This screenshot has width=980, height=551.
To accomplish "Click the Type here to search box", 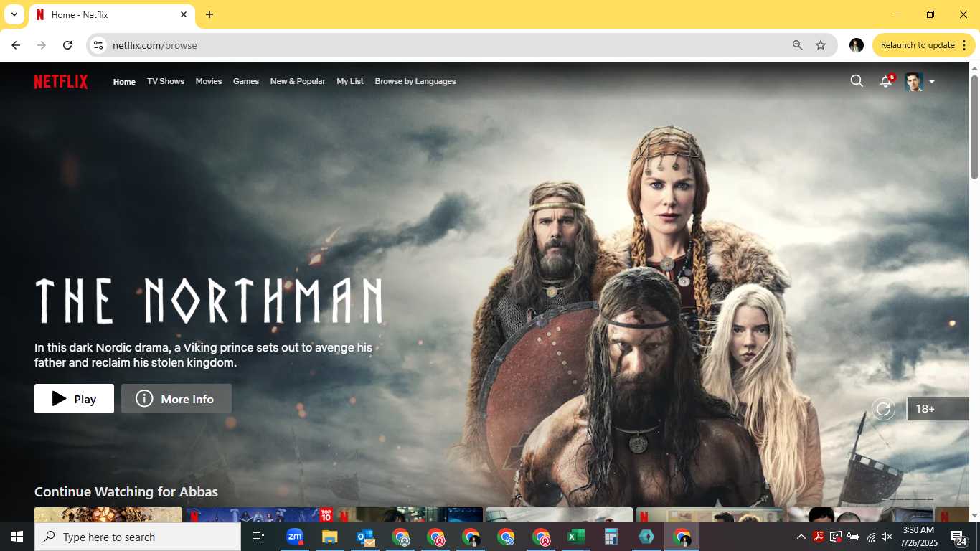I will [x=138, y=537].
